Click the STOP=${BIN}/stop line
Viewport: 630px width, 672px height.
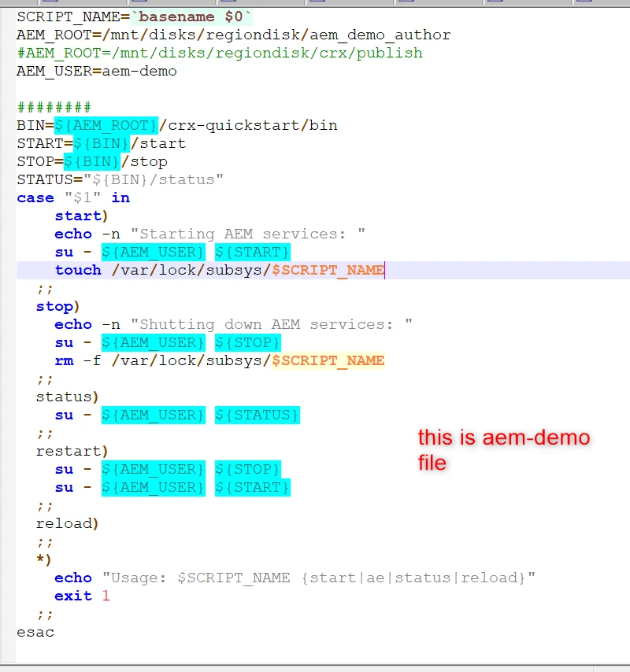pyautogui.click(x=92, y=161)
